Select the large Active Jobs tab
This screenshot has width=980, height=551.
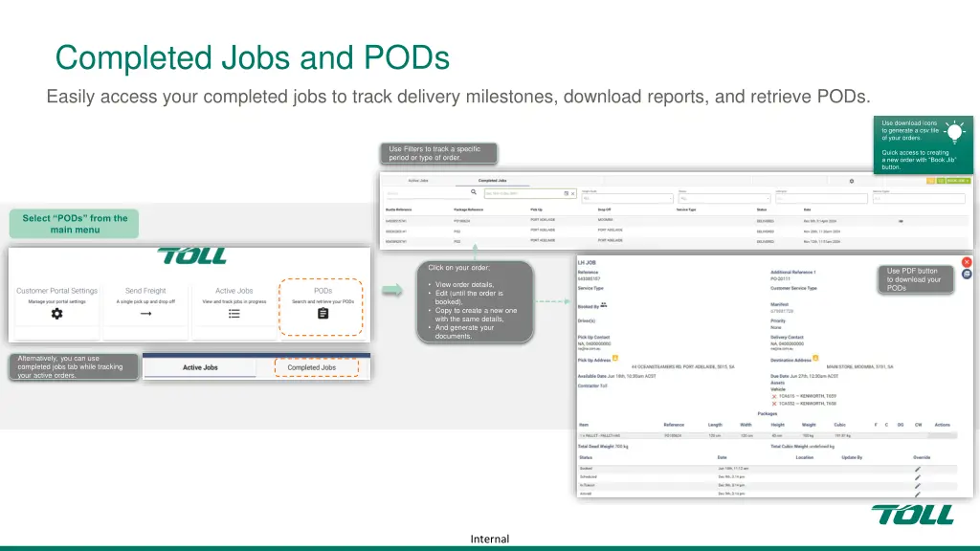tap(200, 367)
